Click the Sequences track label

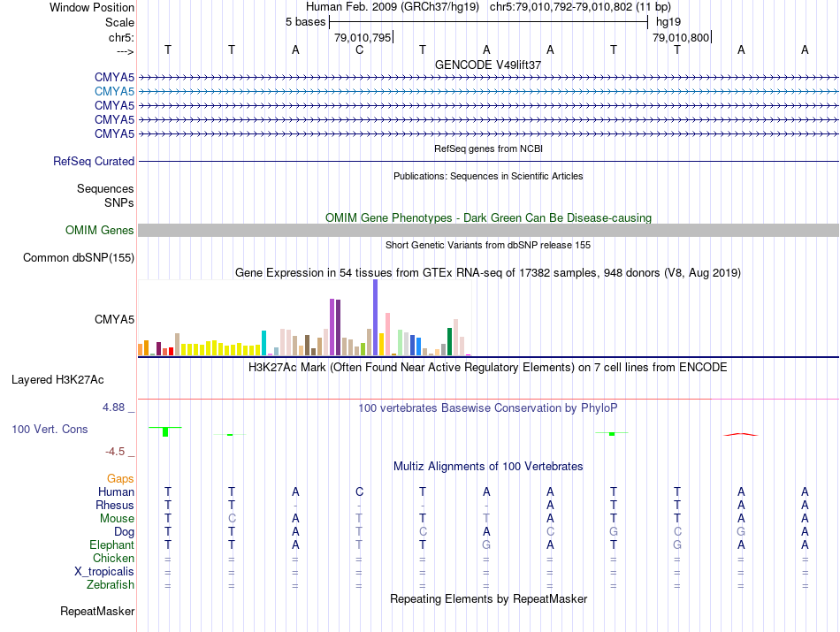(105, 188)
